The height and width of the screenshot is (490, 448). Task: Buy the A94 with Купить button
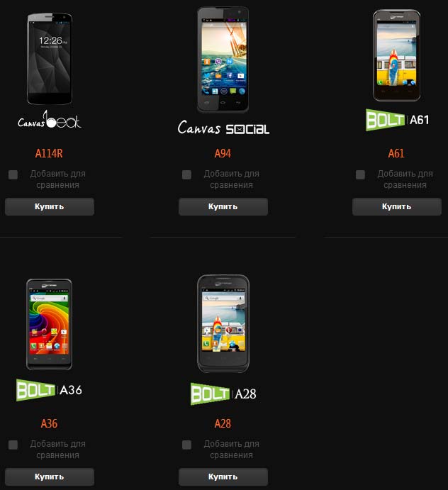click(x=223, y=206)
